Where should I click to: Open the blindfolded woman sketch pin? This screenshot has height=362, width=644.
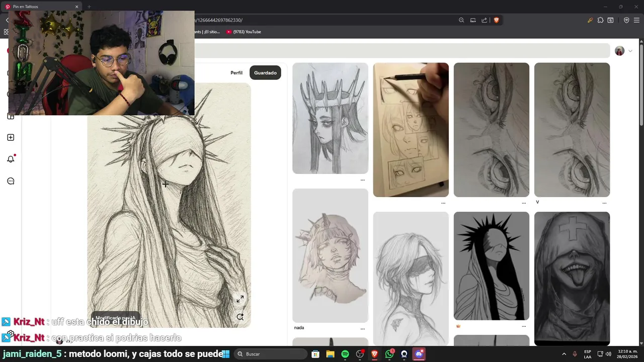click(x=411, y=279)
